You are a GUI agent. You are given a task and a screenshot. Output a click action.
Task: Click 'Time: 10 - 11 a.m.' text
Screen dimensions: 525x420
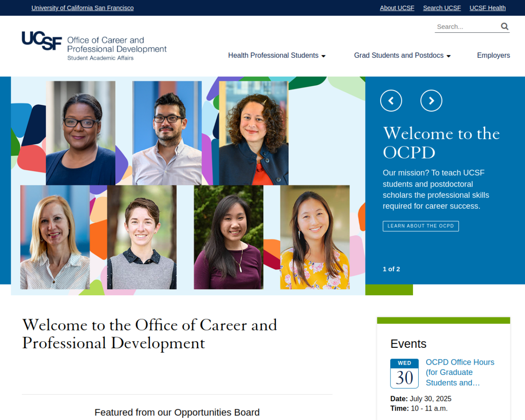[x=419, y=409]
